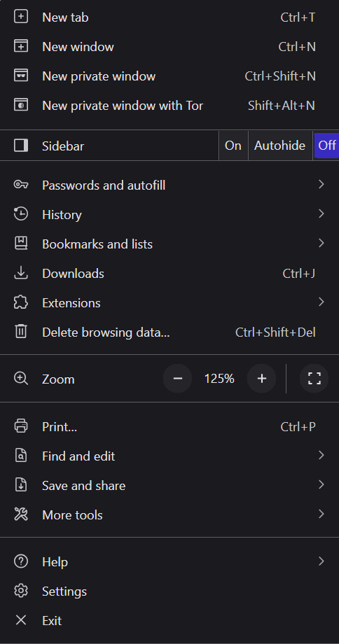
Task: Click the fullscreen icon next to Zoom
Action: coord(314,378)
